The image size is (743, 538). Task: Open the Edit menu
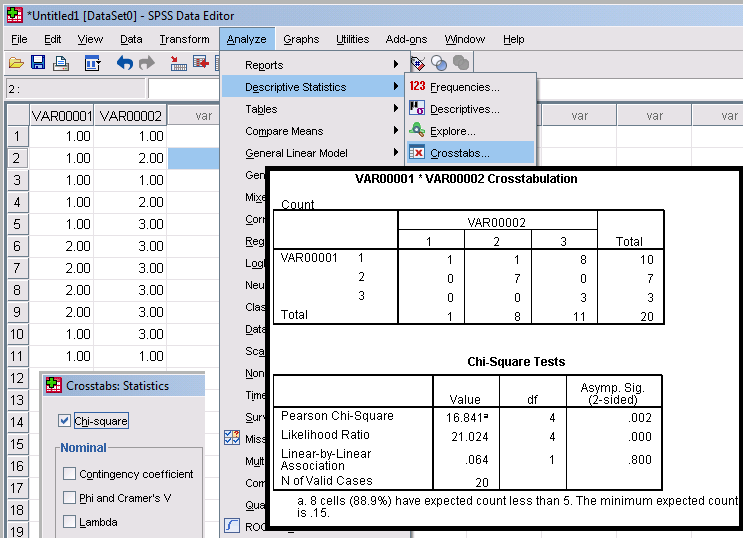coord(53,39)
